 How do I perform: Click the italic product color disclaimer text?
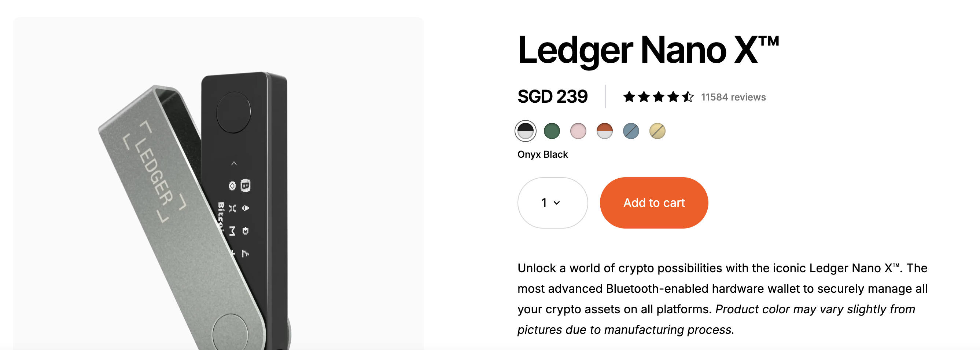[x=715, y=320]
